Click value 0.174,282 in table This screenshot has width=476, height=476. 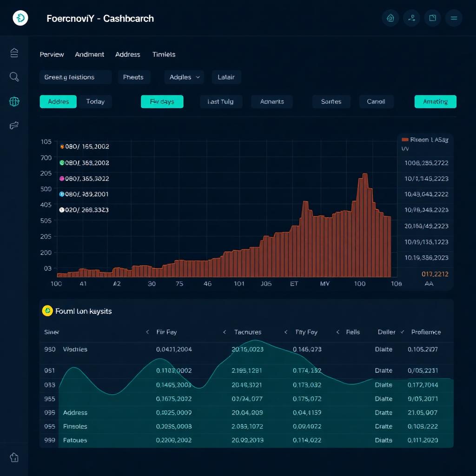pyautogui.click(x=307, y=370)
